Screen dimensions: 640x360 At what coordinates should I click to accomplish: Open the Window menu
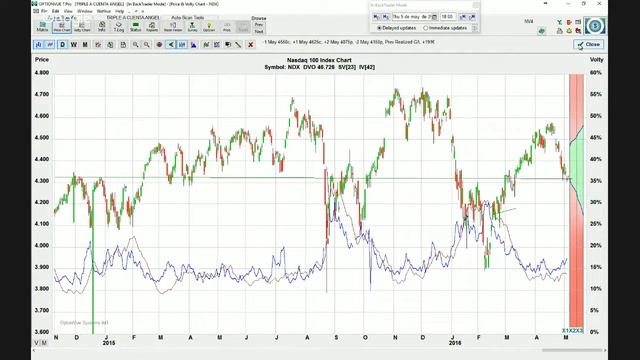click(x=84, y=11)
